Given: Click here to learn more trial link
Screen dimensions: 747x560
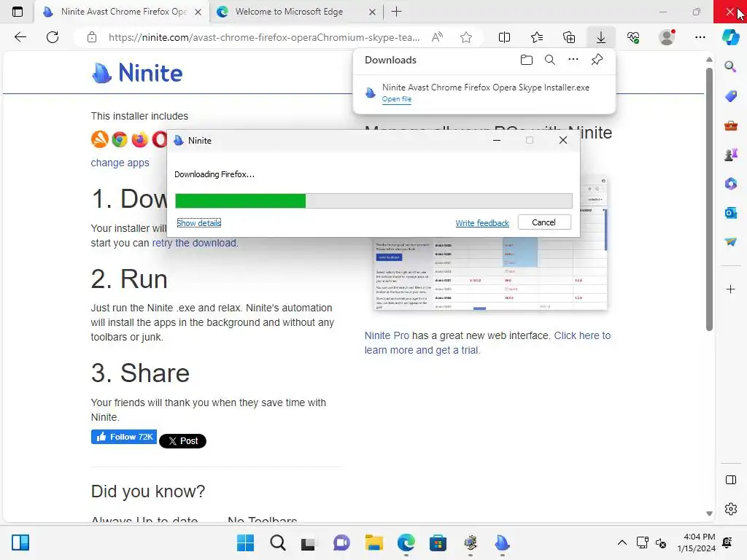Looking at the screenshot, I should 487,343.
